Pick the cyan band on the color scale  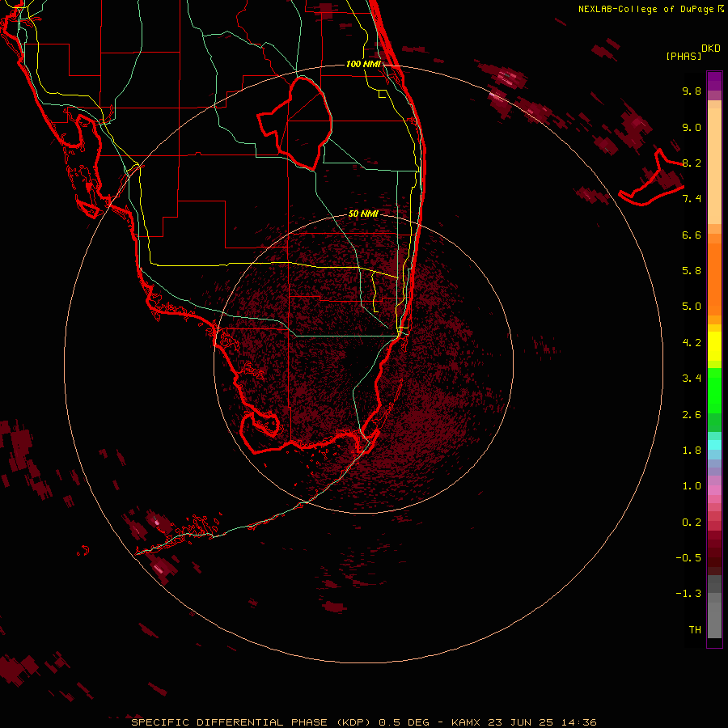click(714, 445)
